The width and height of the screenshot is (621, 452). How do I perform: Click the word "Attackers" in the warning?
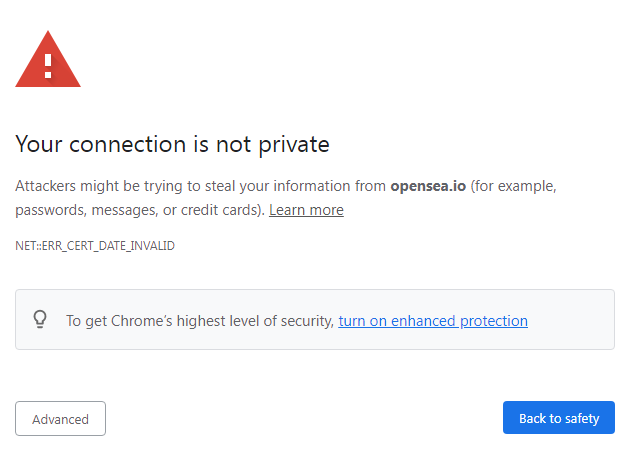(x=46, y=186)
